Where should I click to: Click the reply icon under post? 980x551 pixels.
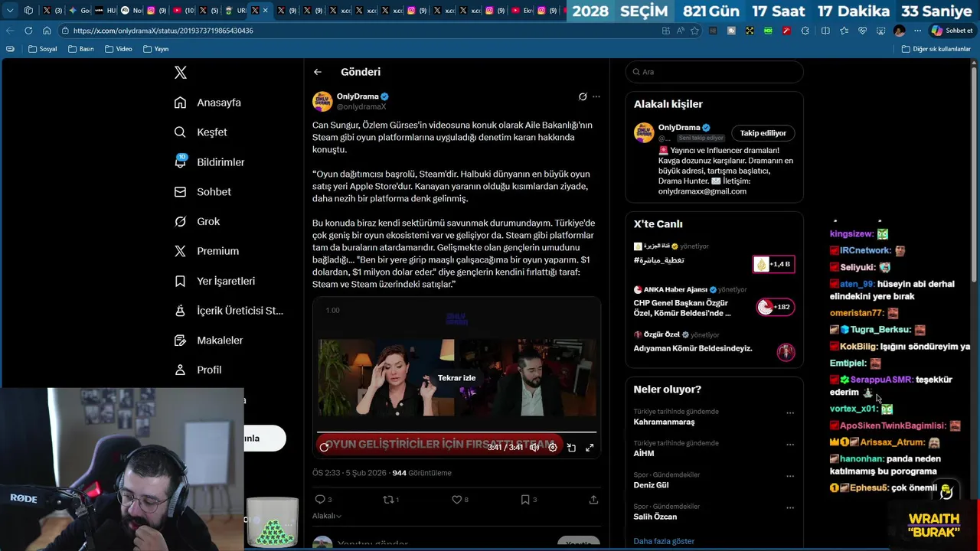pos(320,499)
